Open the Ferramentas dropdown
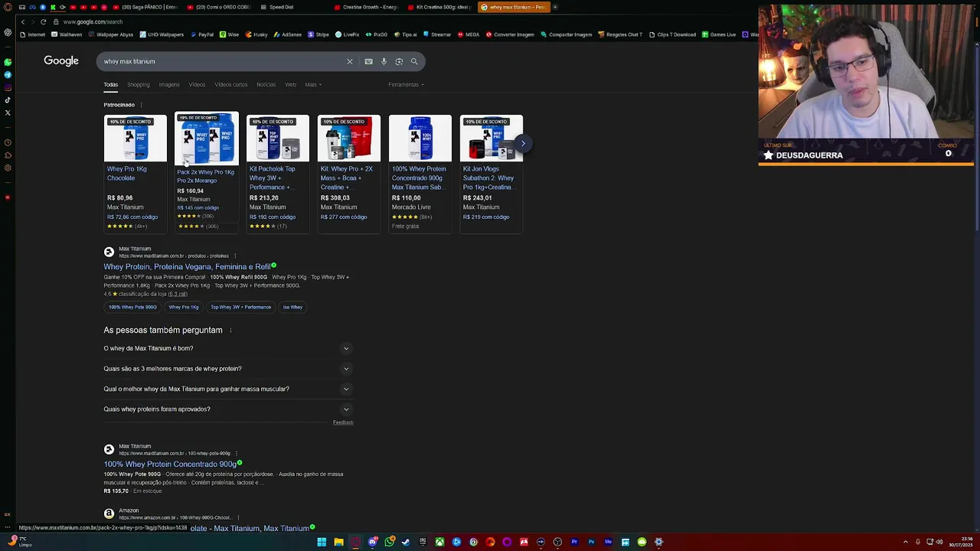This screenshot has width=980, height=551. pos(406,84)
